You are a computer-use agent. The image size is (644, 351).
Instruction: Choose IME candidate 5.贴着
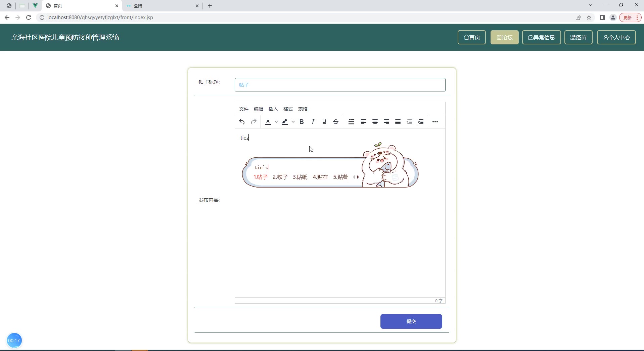pyautogui.click(x=340, y=177)
